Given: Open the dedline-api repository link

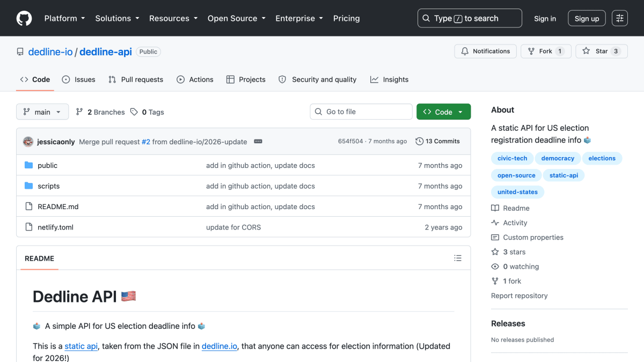Looking at the screenshot, I should click(106, 51).
